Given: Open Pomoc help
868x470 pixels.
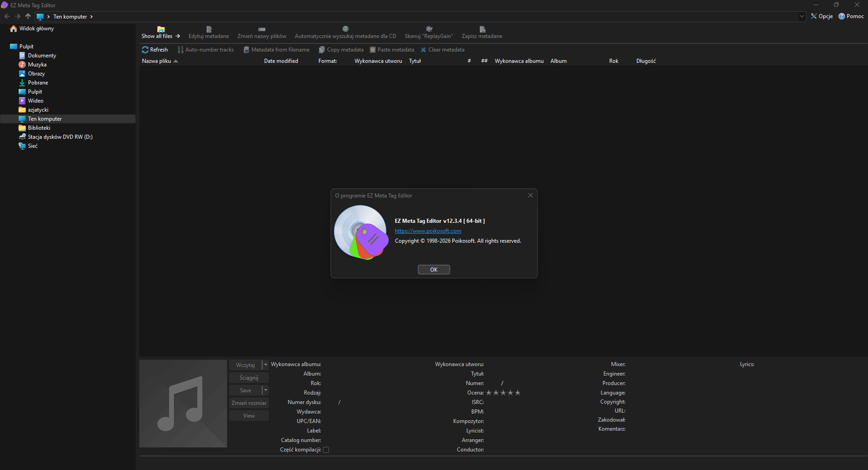Looking at the screenshot, I should pos(851,16).
